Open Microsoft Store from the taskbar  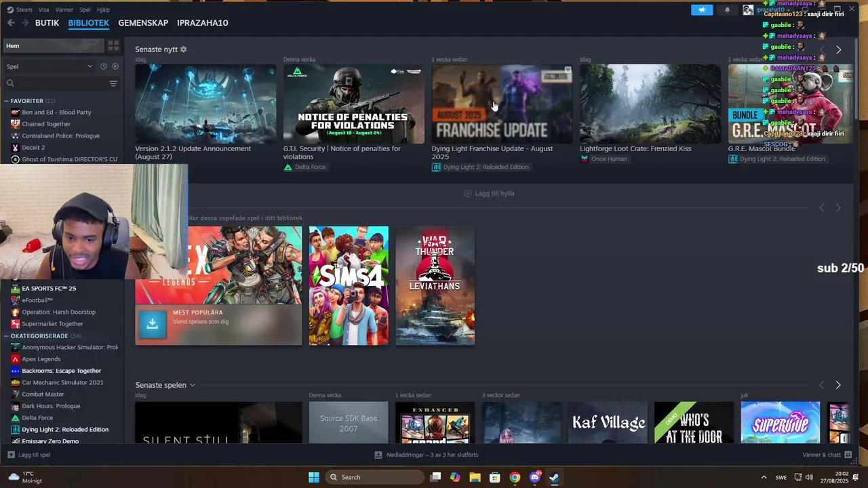[495, 477]
